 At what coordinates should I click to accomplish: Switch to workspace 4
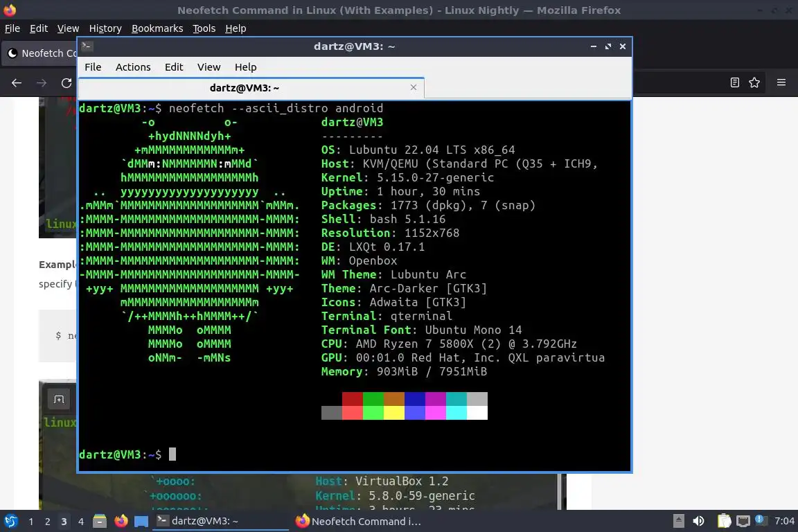(x=81, y=522)
